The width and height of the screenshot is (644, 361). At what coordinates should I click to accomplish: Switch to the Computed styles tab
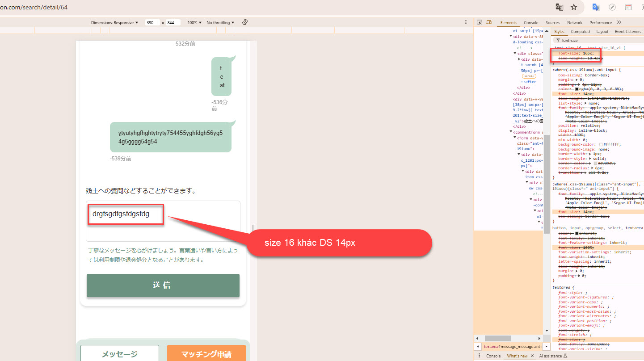tap(580, 32)
